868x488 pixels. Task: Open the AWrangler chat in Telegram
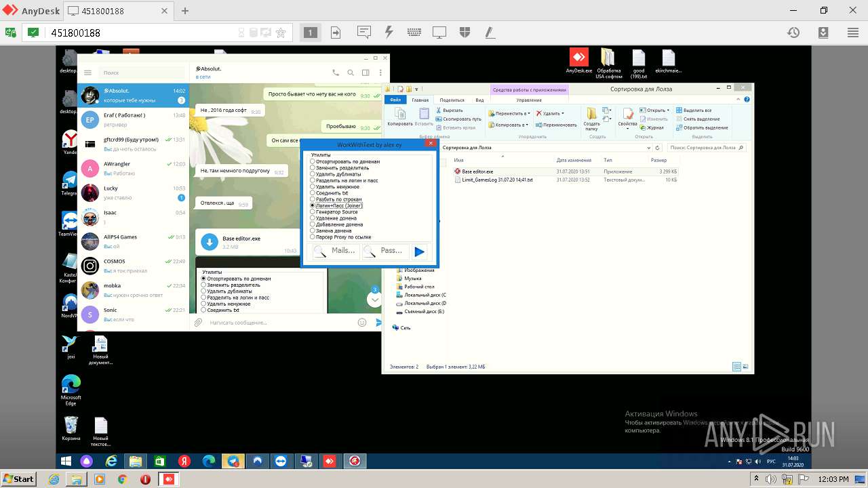[x=133, y=168]
